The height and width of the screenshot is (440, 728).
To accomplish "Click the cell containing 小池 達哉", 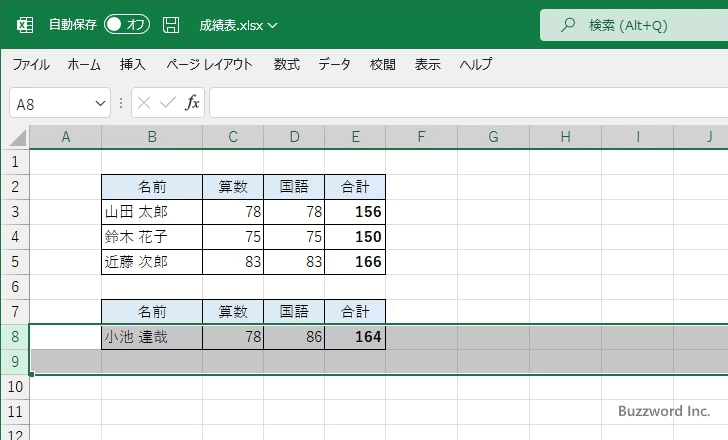I will coord(152,336).
